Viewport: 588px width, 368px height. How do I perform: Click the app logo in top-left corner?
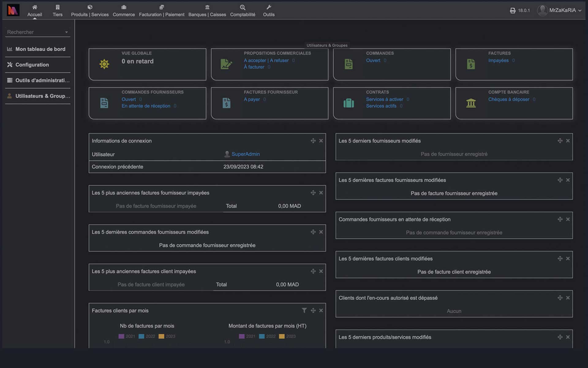pyautogui.click(x=13, y=10)
